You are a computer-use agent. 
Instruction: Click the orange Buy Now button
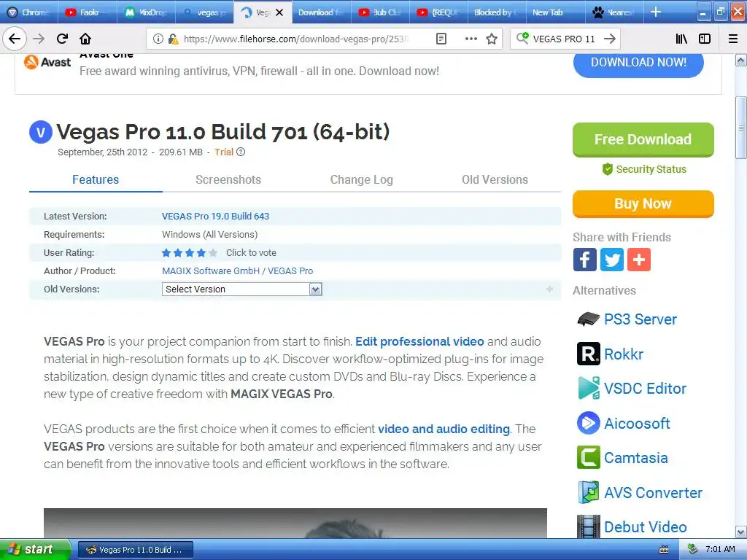(643, 204)
